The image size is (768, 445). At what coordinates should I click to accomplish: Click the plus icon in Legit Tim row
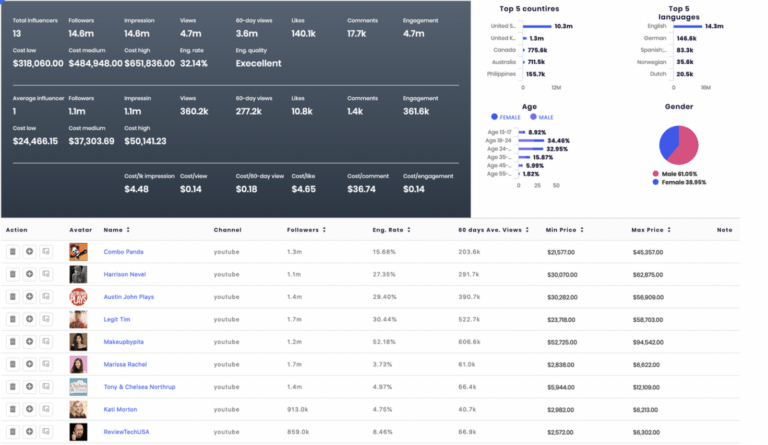29,319
